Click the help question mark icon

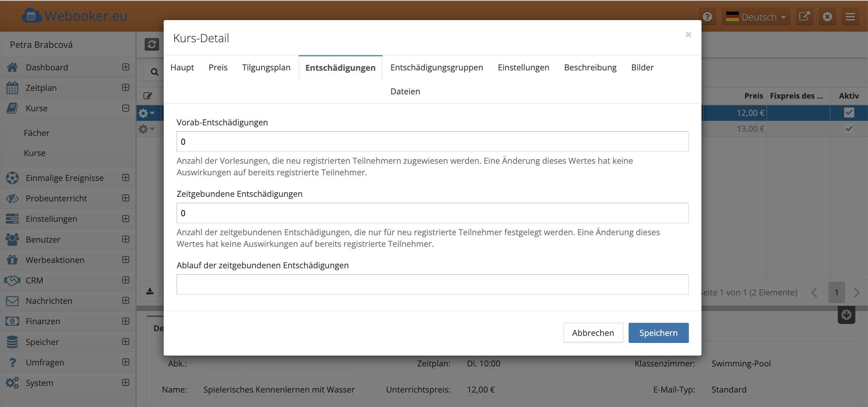tap(707, 17)
